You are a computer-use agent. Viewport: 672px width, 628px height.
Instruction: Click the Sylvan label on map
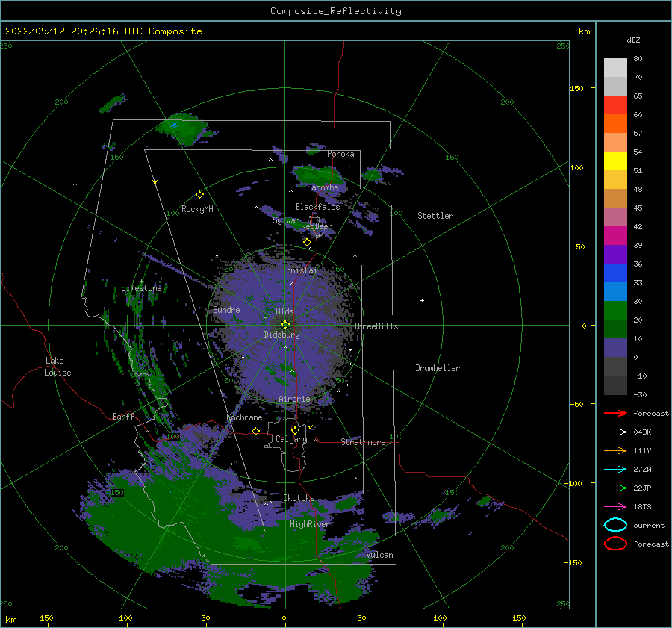[x=286, y=220]
